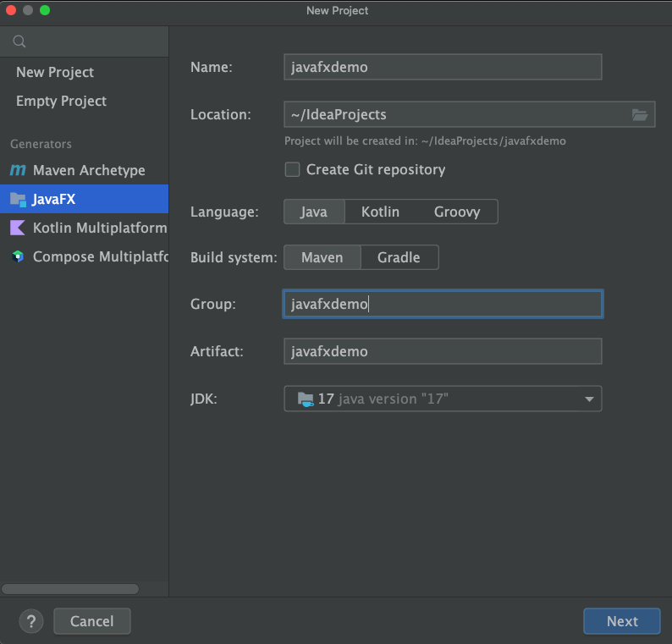672x644 pixels.
Task: Open help with the question mark button
Action: click(x=31, y=621)
